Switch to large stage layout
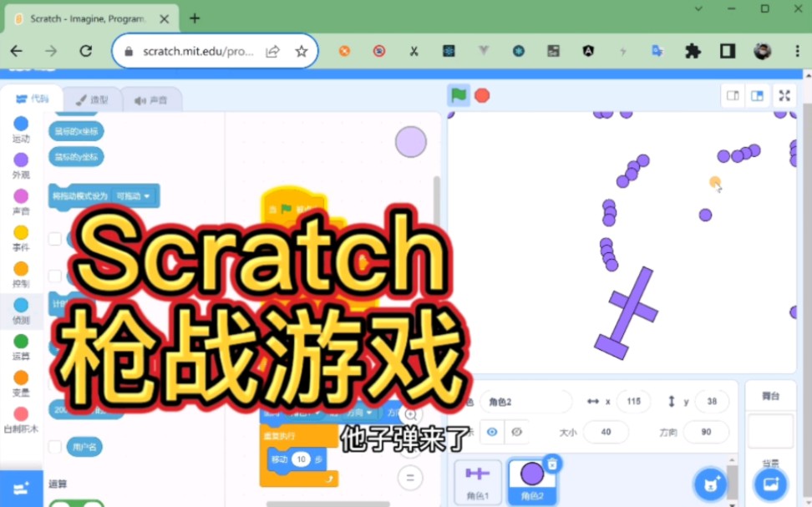Image resolution: width=812 pixels, height=507 pixels. (x=757, y=95)
